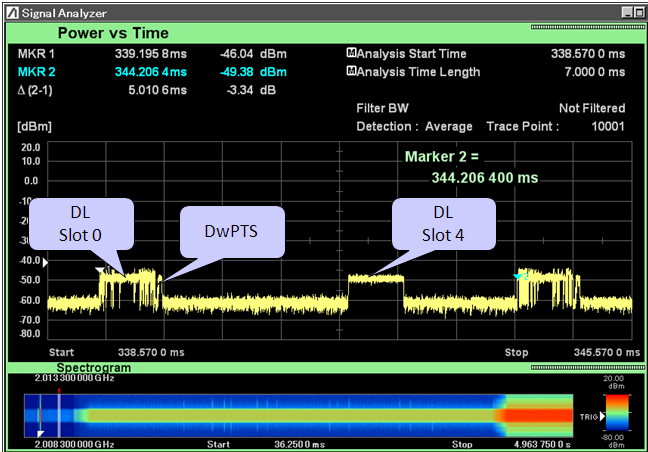Click the TRIG level arrow on the color scale
This screenshot has height=452, width=648.
[x=603, y=416]
